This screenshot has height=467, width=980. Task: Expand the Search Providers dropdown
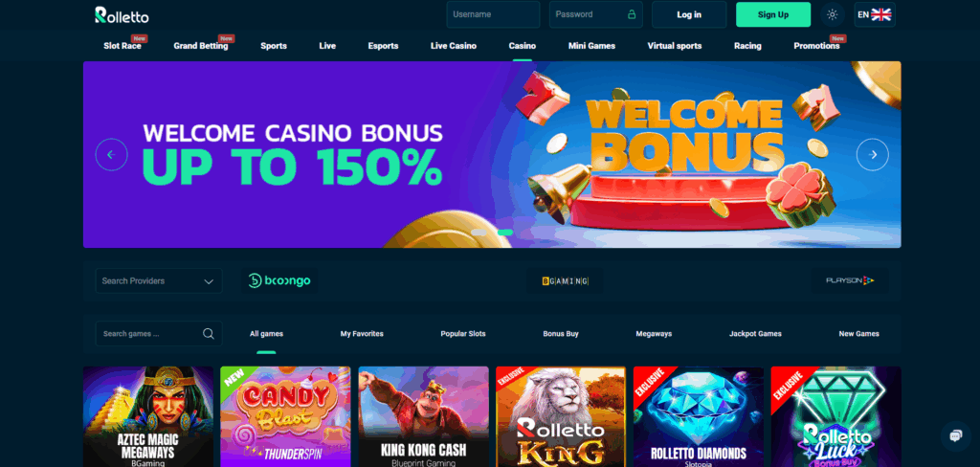(x=159, y=281)
